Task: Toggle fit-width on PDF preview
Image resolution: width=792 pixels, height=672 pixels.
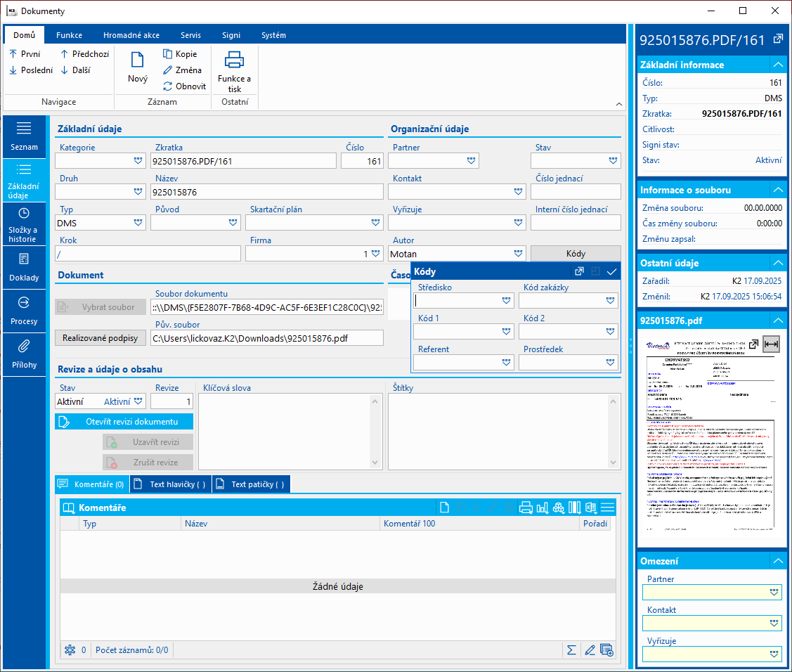Action: click(771, 344)
